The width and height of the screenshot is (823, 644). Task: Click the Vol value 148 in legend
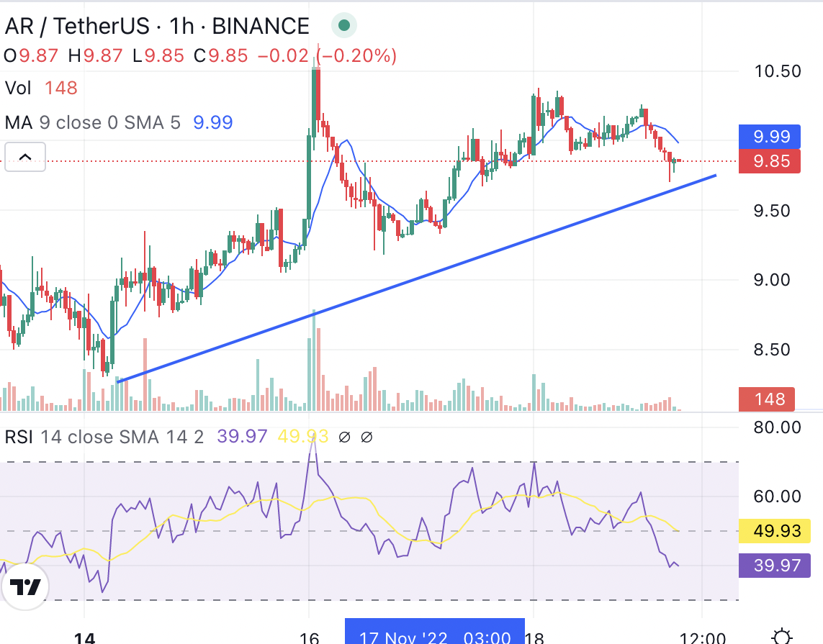pyautogui.click(x=61, y=88)
